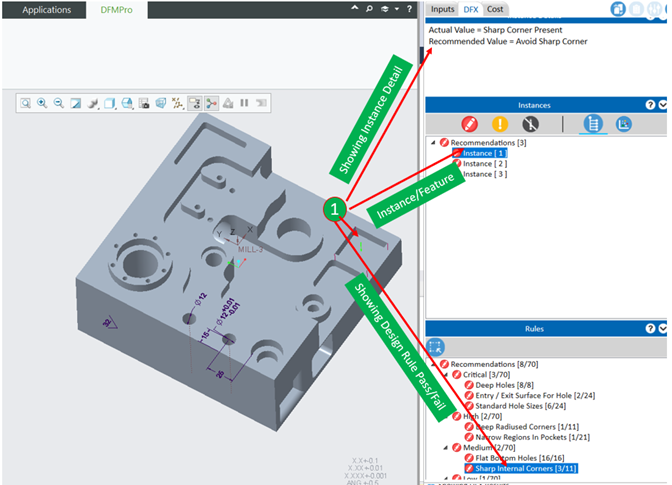Click the view manager camera icon
The width and height of the screenshot is (672, 485).
[144, 103]
